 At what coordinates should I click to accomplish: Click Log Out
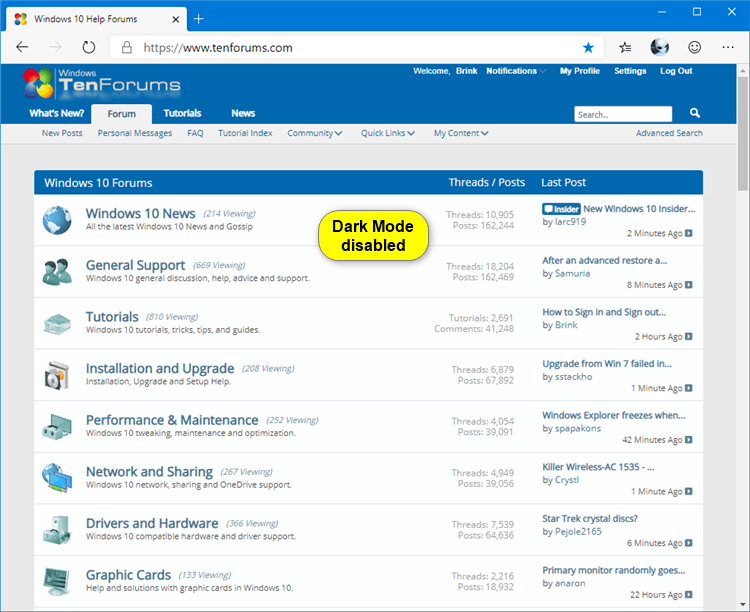[676, 71]
